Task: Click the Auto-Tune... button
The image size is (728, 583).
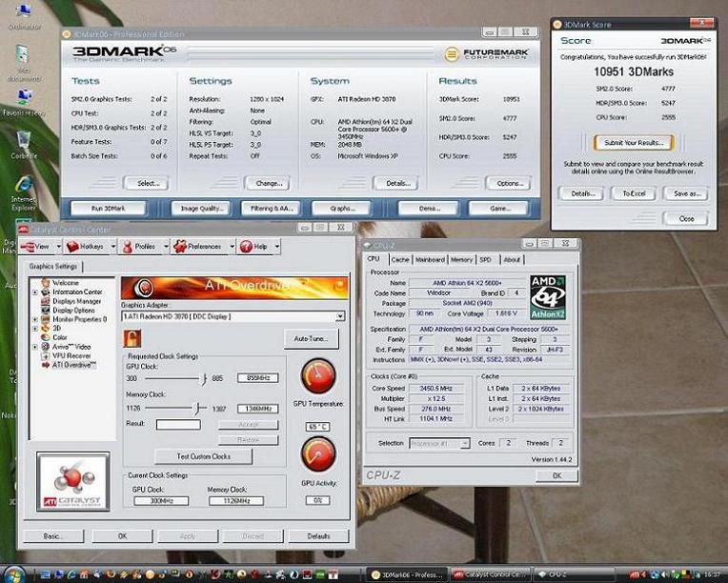Action: [x=311, y=339]
